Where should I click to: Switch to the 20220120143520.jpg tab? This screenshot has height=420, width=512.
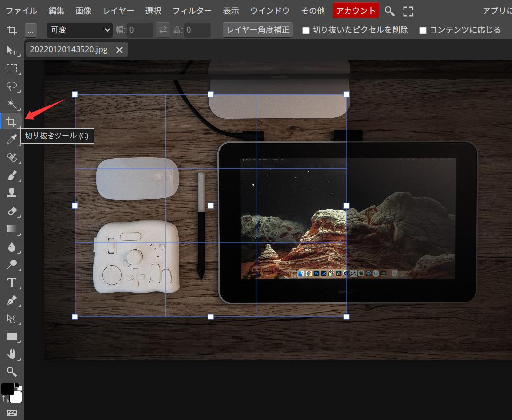68,50
